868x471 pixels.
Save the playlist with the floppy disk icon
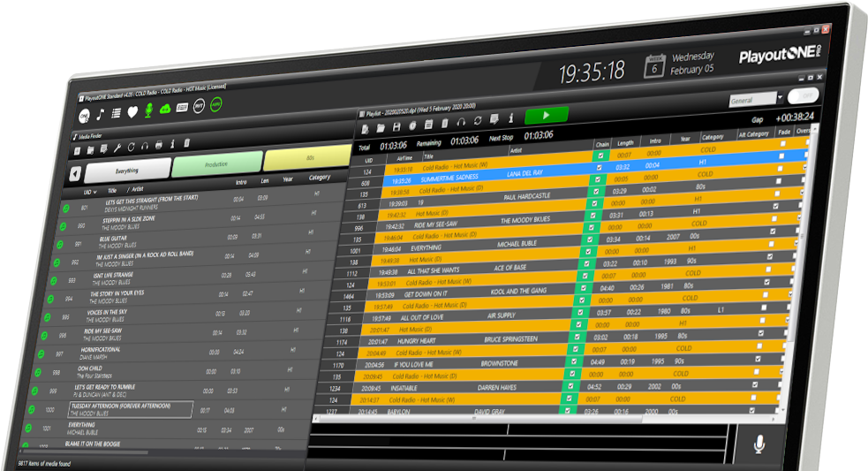(396, 127)
